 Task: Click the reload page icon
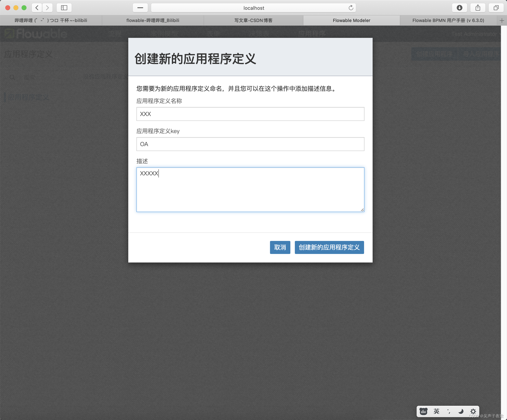pyautogui.click(x=351, y=8)
